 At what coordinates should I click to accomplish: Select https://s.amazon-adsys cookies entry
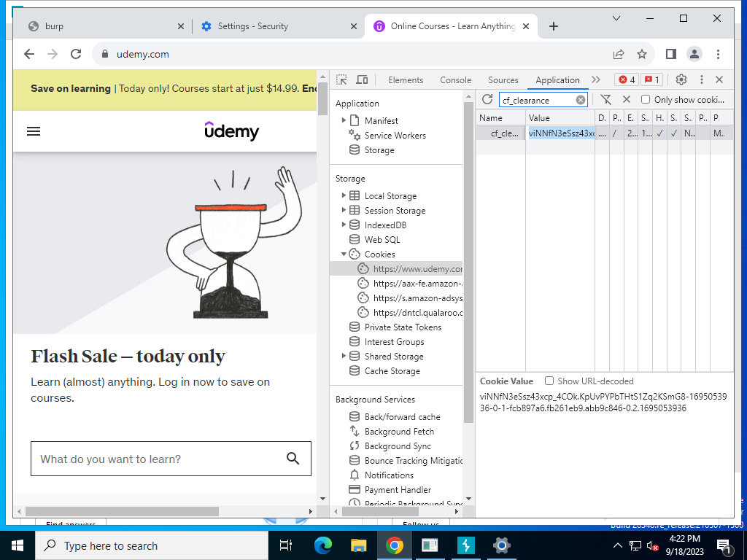coord(410,298)
